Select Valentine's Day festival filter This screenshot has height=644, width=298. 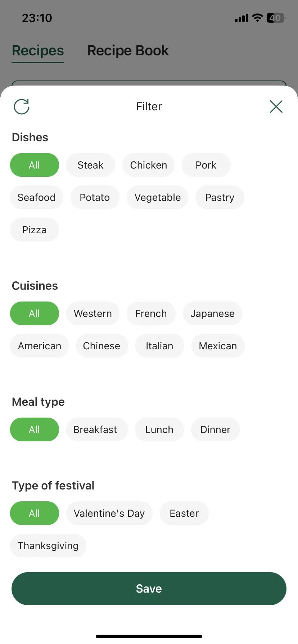109,513
